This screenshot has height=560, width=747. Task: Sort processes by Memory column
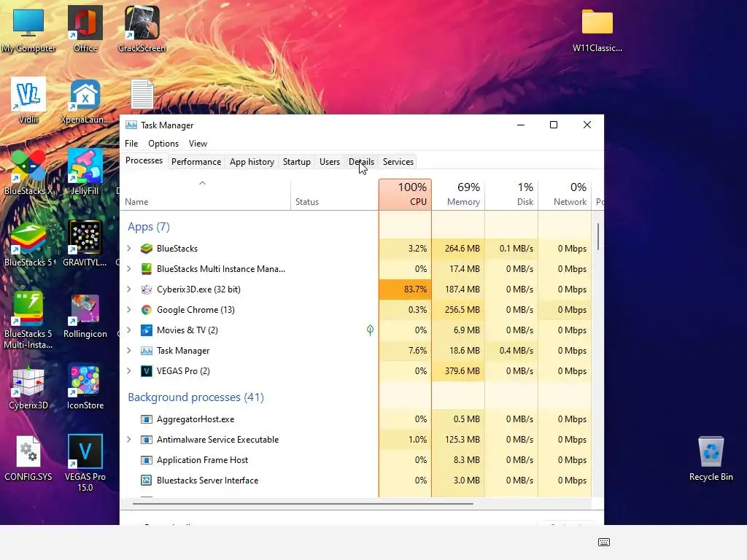click(x=458, y=194)
